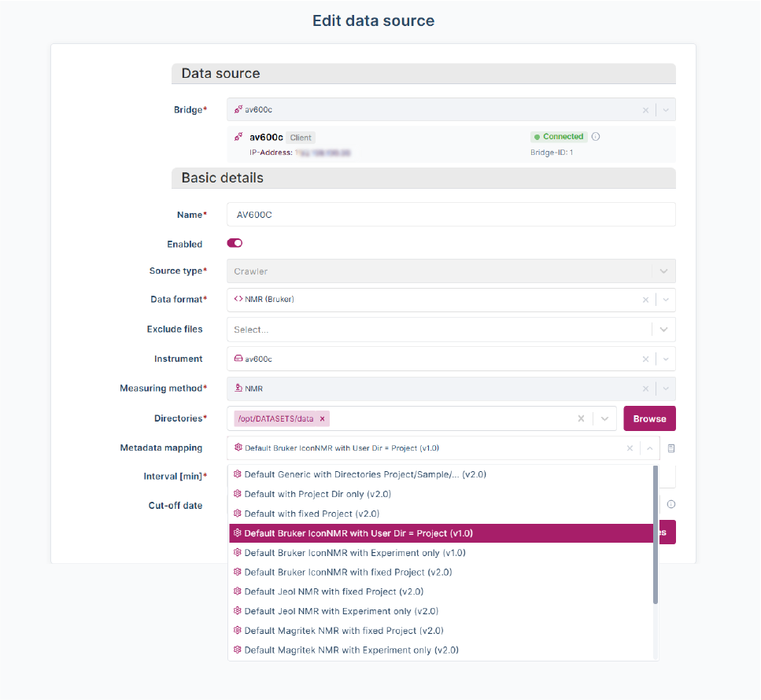Collapse the Metadata mapping dropdown

pyautogui.click(x=650, y=448)
